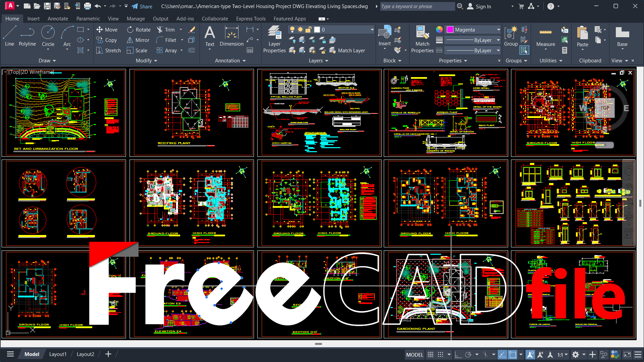This screenshot has width=644, height=362.
Task: Open the Annotate ribbon tab
Action: [x=58, y=19]
